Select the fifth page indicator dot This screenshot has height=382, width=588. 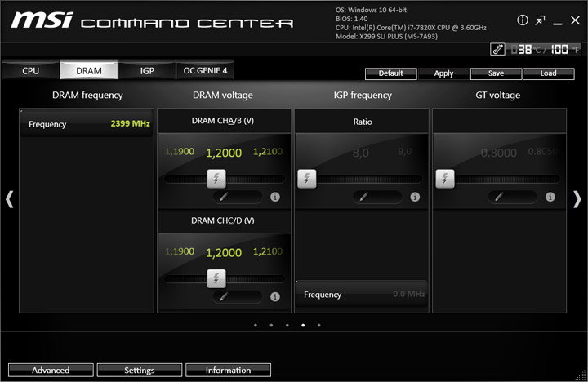[318, 325]
